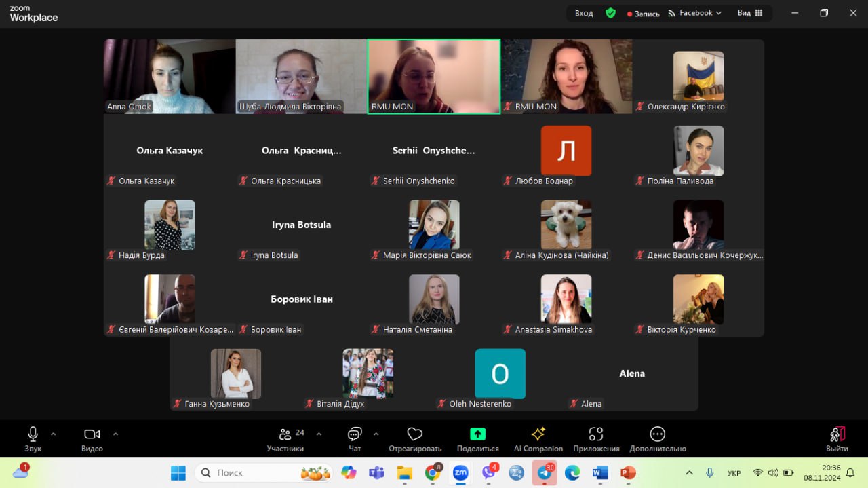Open the Приложения apps icon
The height and width of the screenshot is (488, 868).
(x=596, y=435)
